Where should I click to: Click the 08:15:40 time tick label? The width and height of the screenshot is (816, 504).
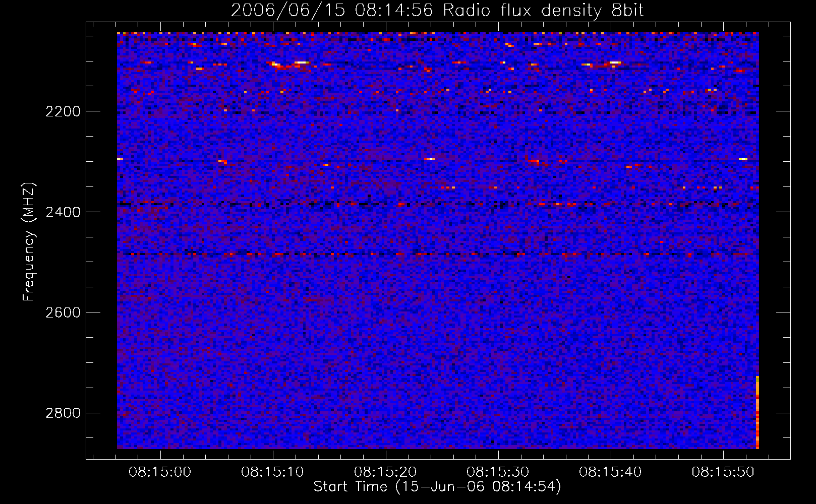point(610,472)
